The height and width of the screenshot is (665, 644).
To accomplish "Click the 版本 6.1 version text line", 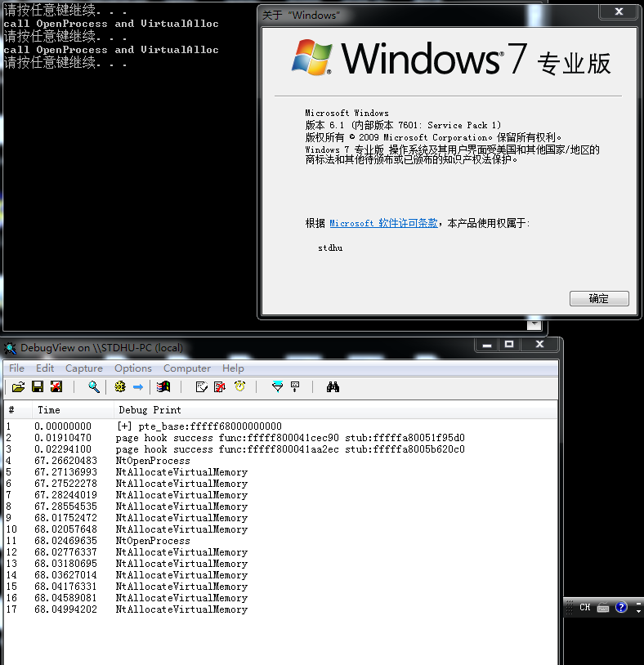I will pyautogui.click(x=403, y=125).
